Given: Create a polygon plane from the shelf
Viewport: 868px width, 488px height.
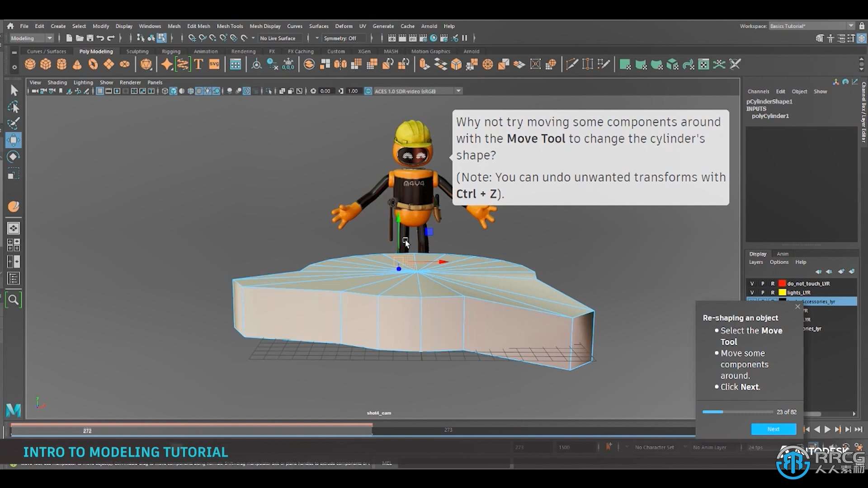Looking at the screenshot, I should [109, 65].
